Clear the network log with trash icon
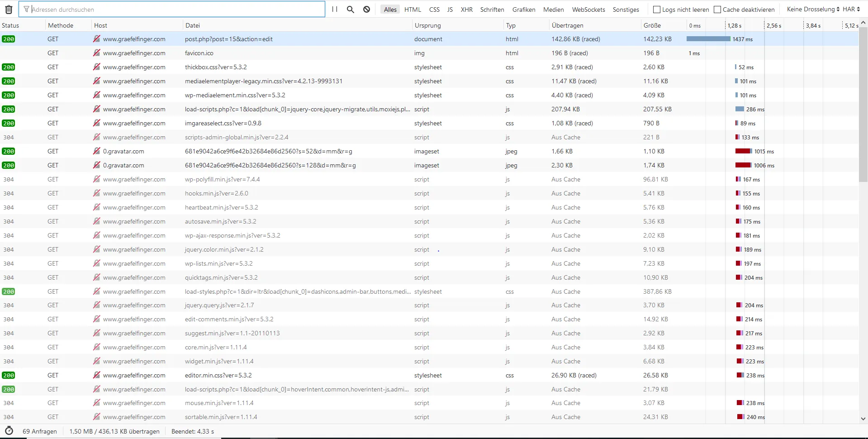This screenshot has width=868, height=439. [9, 9]
